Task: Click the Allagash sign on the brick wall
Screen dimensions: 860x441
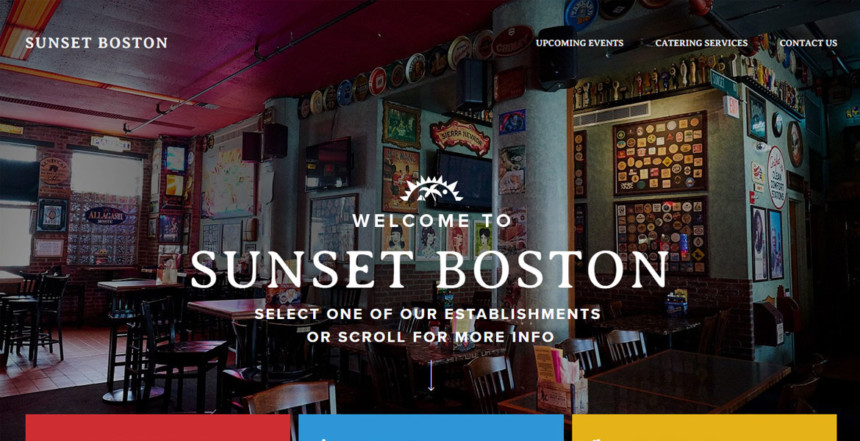Action: point(105,216)
